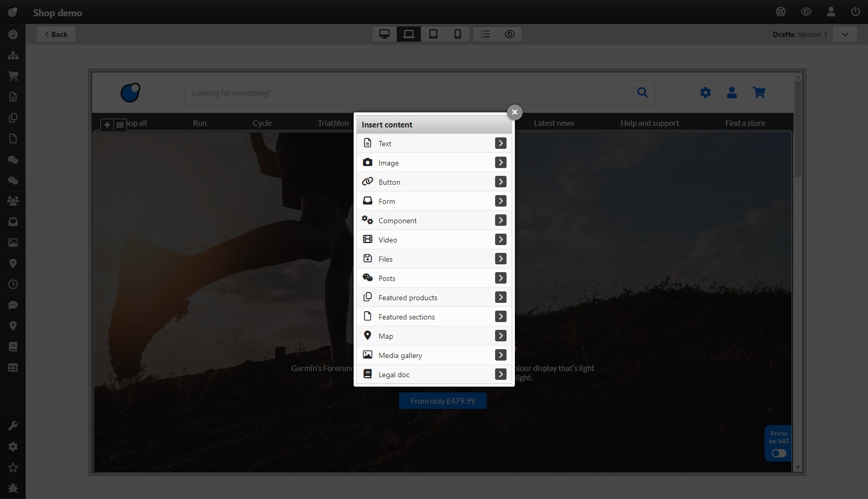Click the From only £479.99 button
Image resolution: width=868 pixels, height=499 pixels.
pos(443,401)
